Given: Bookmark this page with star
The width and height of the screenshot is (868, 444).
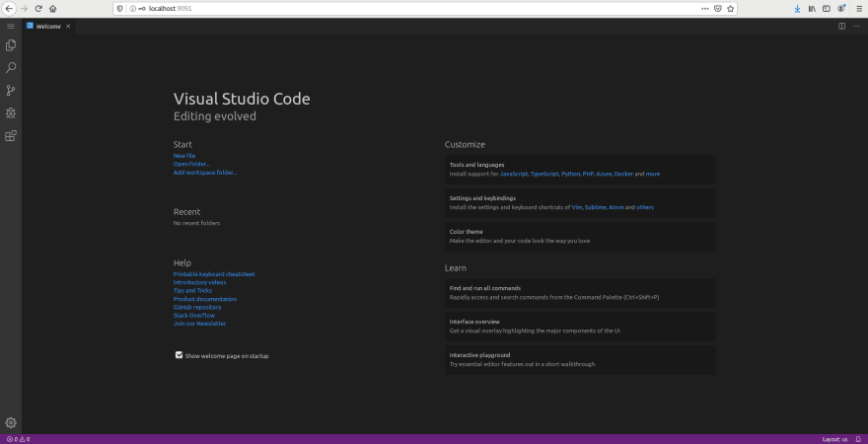Looking at the screenshot, I should (730, 9).
